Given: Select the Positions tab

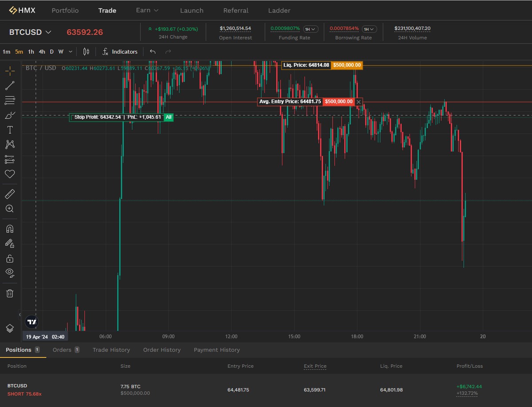Looking at the screenshot, I should 23,350.
